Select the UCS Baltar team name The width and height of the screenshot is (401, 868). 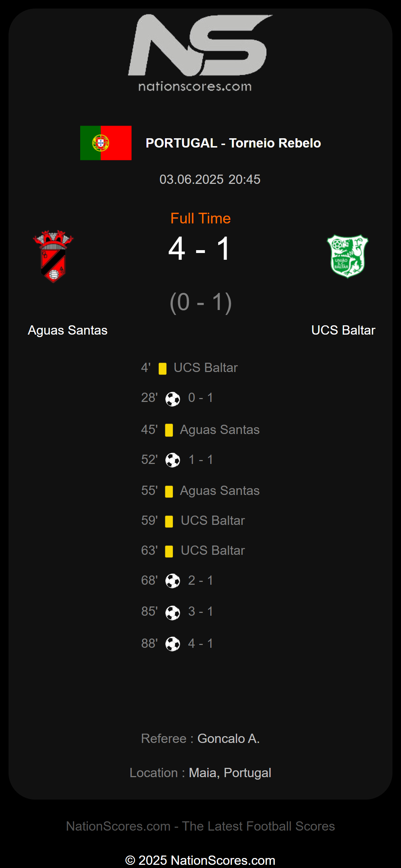click(x=343, y=330)
